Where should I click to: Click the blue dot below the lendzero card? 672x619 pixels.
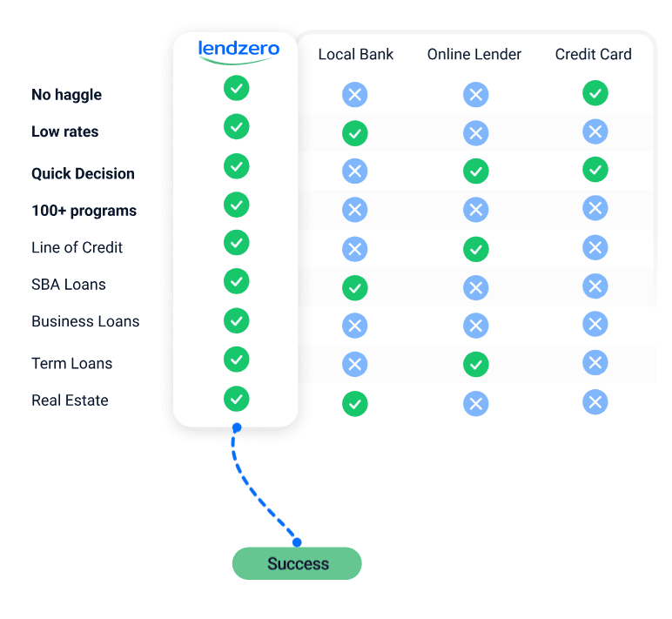[236, 427]
